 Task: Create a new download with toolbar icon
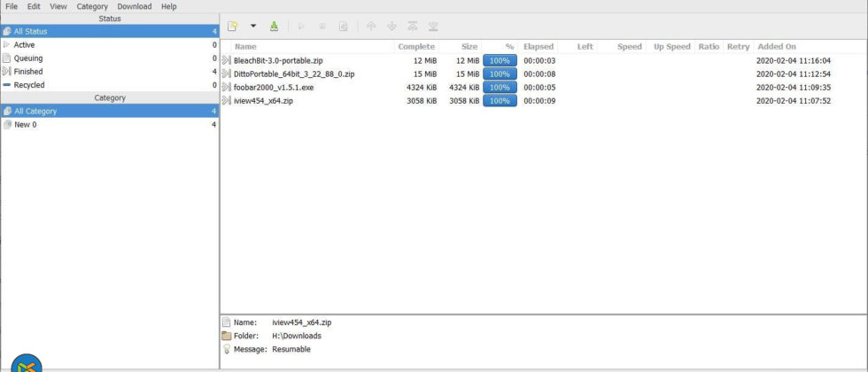click(232, 26)
